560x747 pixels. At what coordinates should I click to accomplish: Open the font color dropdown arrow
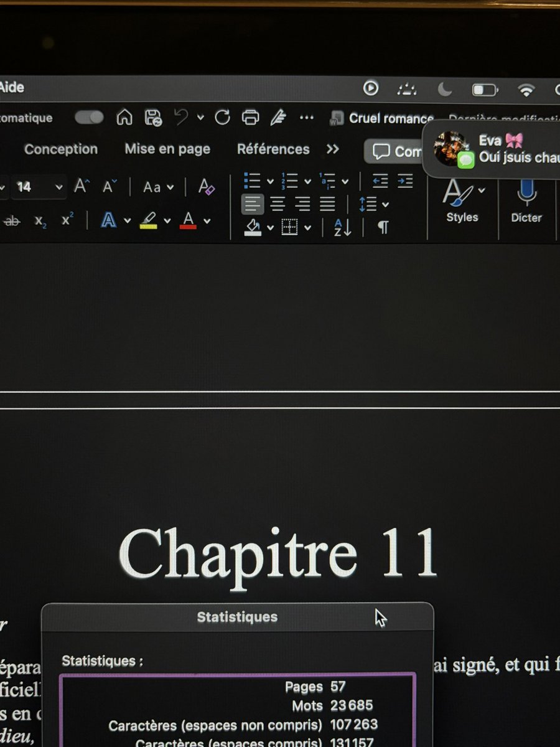pyautogui.click(x=207, y=220)
